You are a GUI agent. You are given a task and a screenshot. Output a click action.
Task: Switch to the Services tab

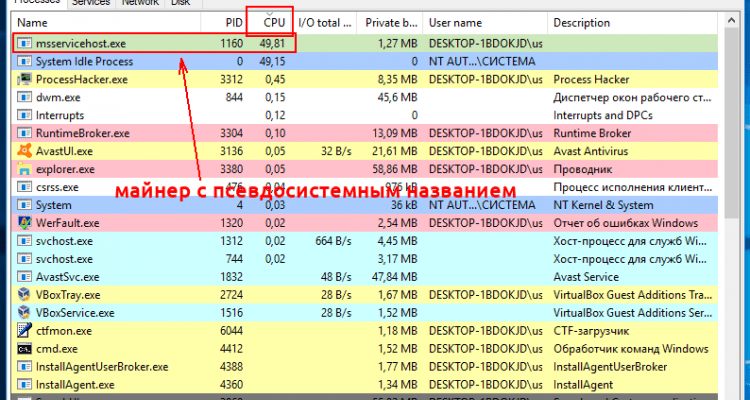point(90,3)
